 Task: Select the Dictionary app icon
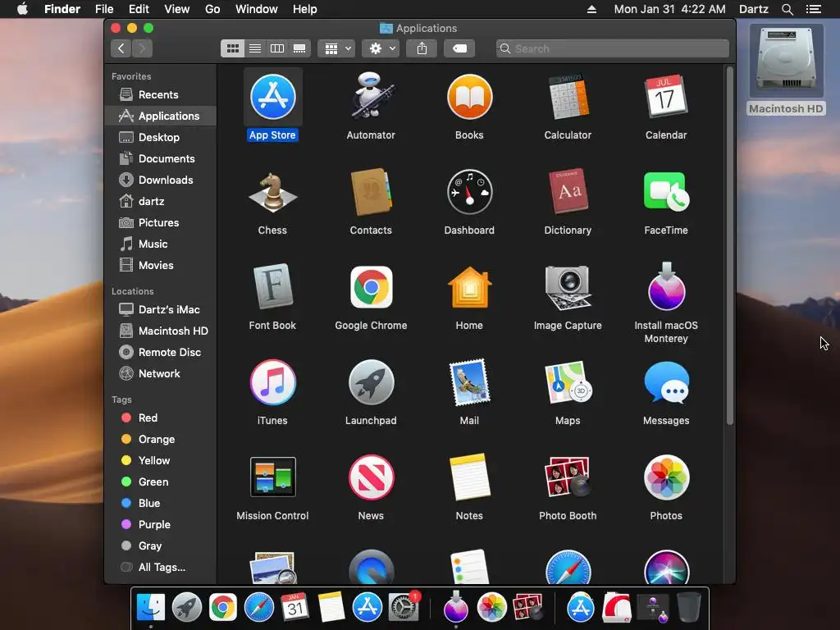click(568, 192)
